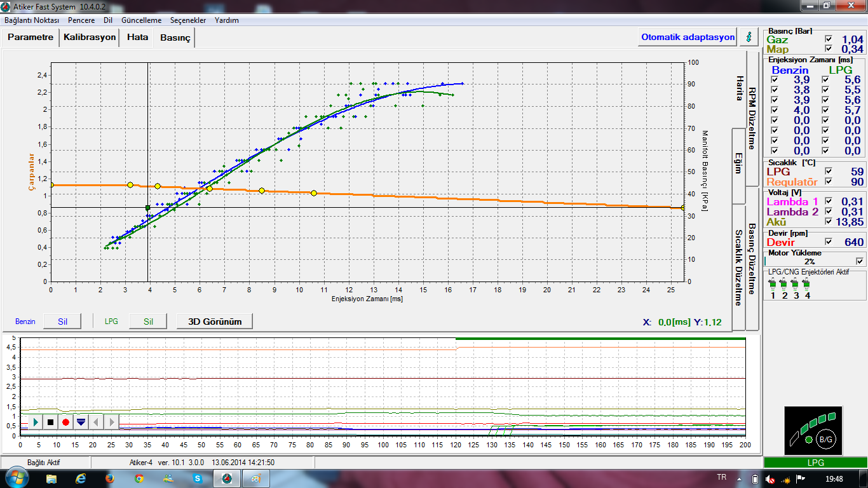Click injector 4 icon in Enjektörleri Aktif
This screenshot has width=868, height=488.
[x=807, y=284]
